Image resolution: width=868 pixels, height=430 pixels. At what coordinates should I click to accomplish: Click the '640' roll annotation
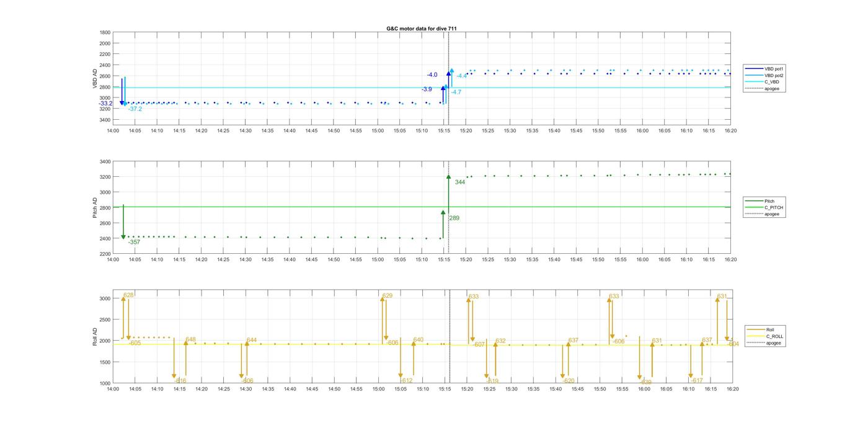(418, 339)
